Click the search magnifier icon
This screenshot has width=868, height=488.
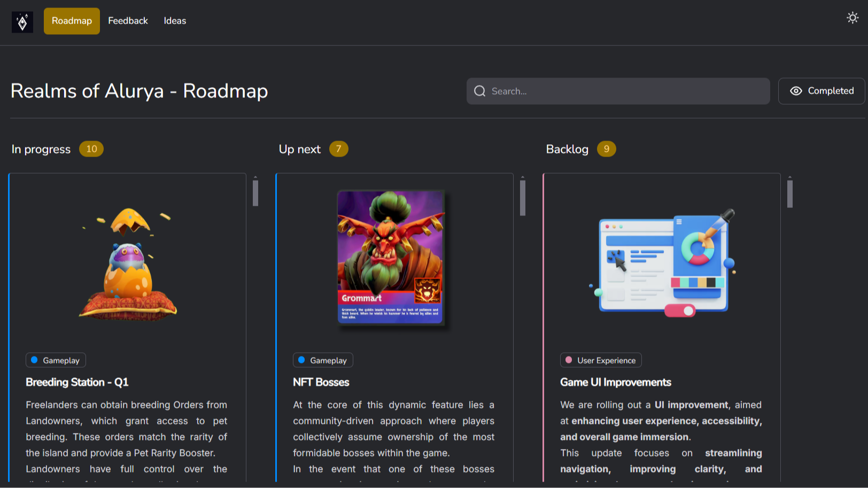(x=480, y=91)
